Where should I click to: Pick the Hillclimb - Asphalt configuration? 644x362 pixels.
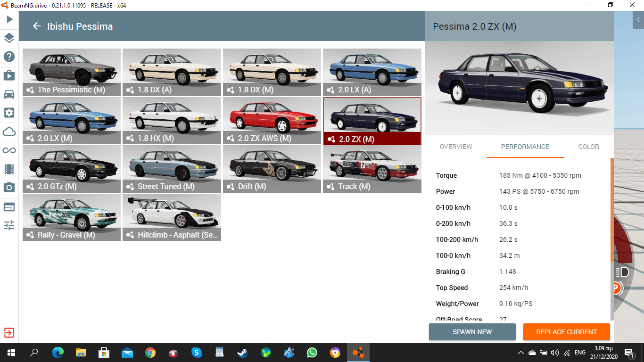[172, 217]
